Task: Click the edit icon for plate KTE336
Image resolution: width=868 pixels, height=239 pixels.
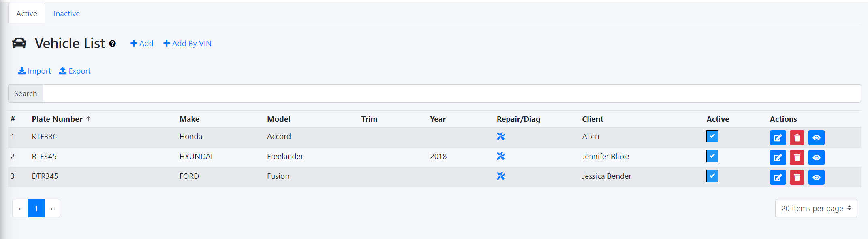Action: (x=777, y=138)
